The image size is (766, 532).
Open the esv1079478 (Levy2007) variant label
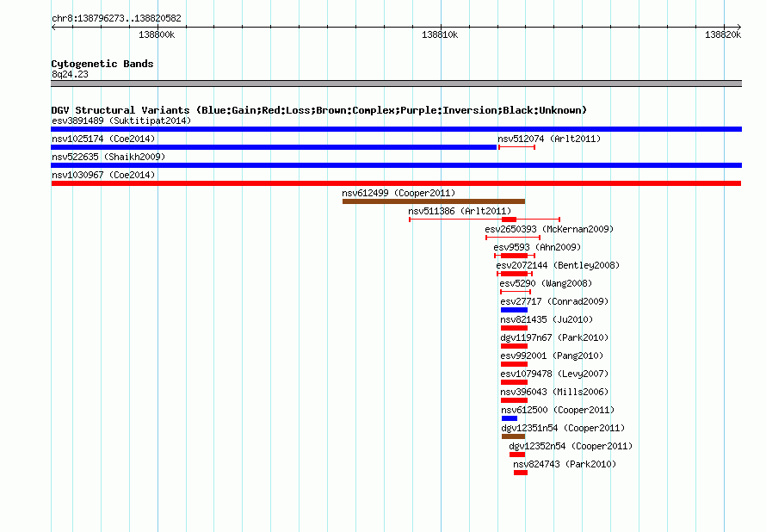click(554, 374)
